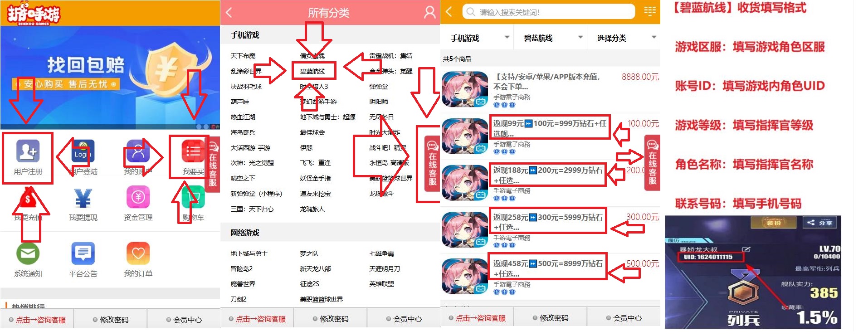Choose 大话西游-手游
This screenshot has width=868, height=336.
click(x=250, y=148)
